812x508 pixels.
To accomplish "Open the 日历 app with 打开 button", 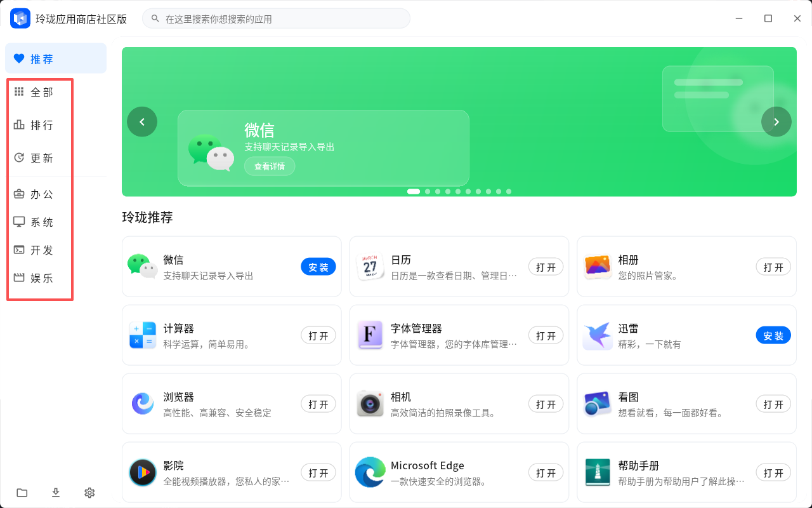I will 546,267.
